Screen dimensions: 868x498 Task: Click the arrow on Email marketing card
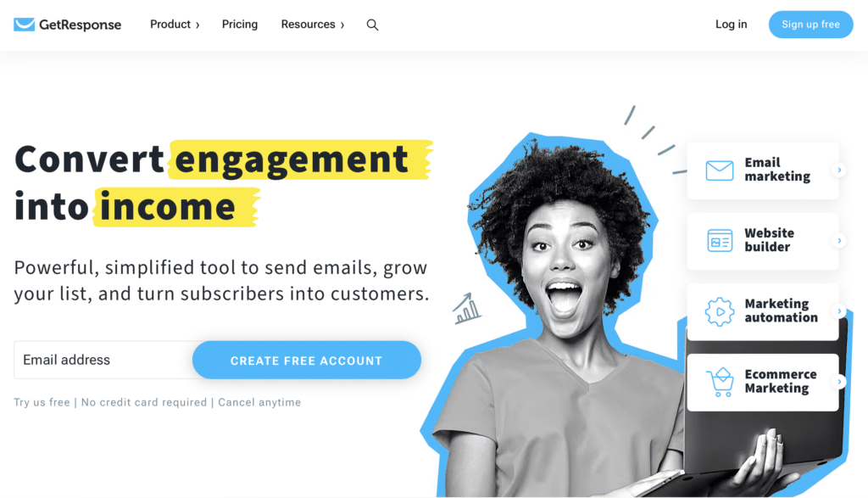(839, 170)
